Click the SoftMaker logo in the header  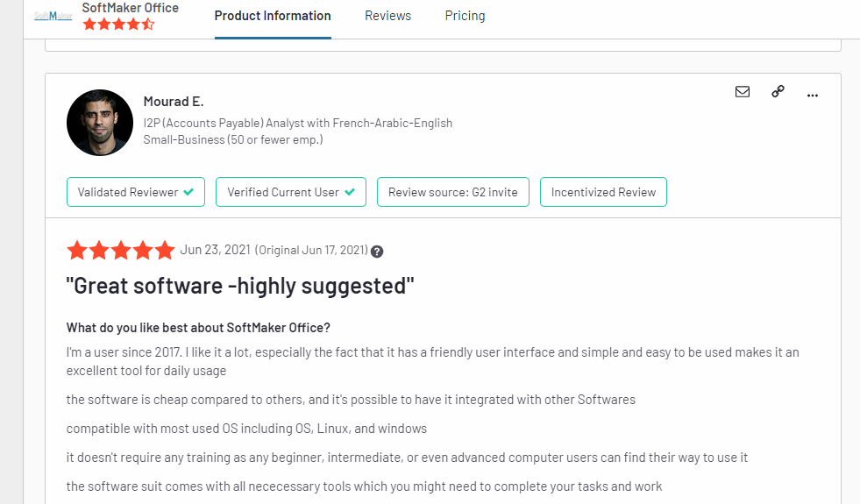[x=53, y=17]
